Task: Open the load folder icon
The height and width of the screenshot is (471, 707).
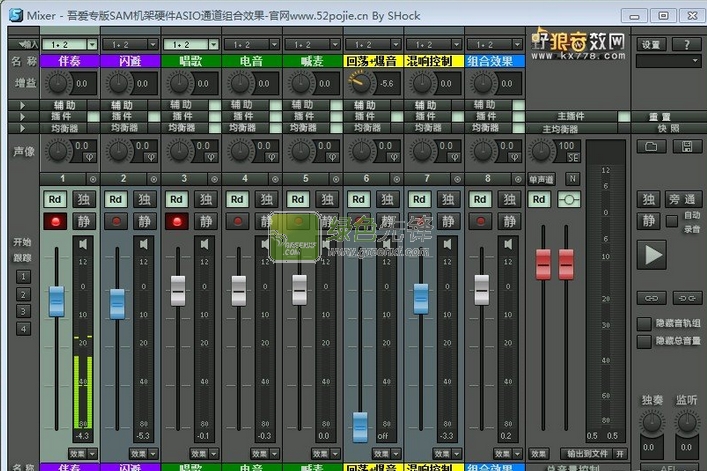Action: click(x=651, y=146)
